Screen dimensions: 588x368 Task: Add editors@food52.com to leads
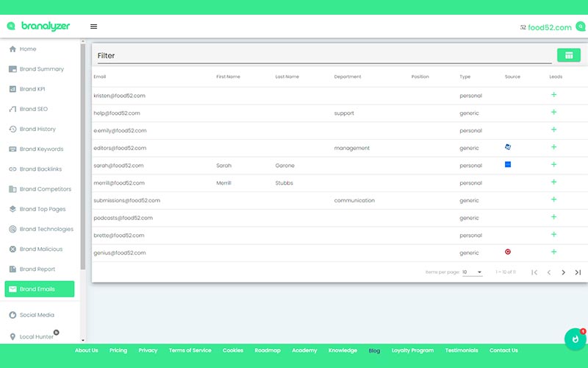553,147
